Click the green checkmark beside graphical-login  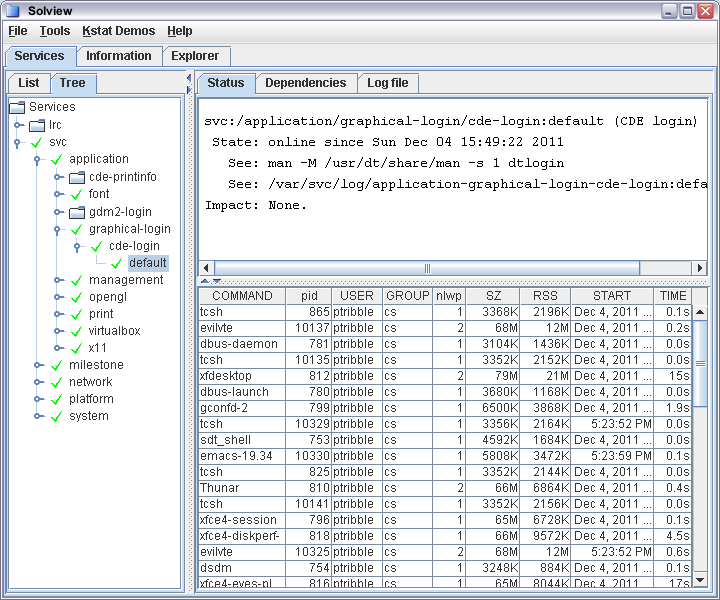(x=76, y=229)
